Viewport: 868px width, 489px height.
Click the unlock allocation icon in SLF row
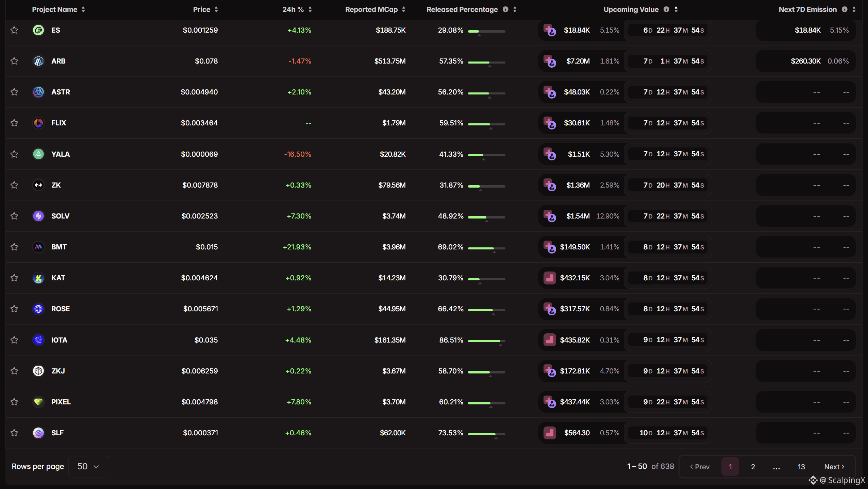pyautogui.click(x=550, y=433)
